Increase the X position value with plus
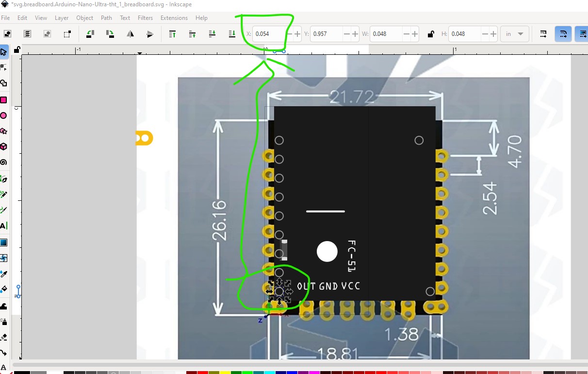 (297, 34)
